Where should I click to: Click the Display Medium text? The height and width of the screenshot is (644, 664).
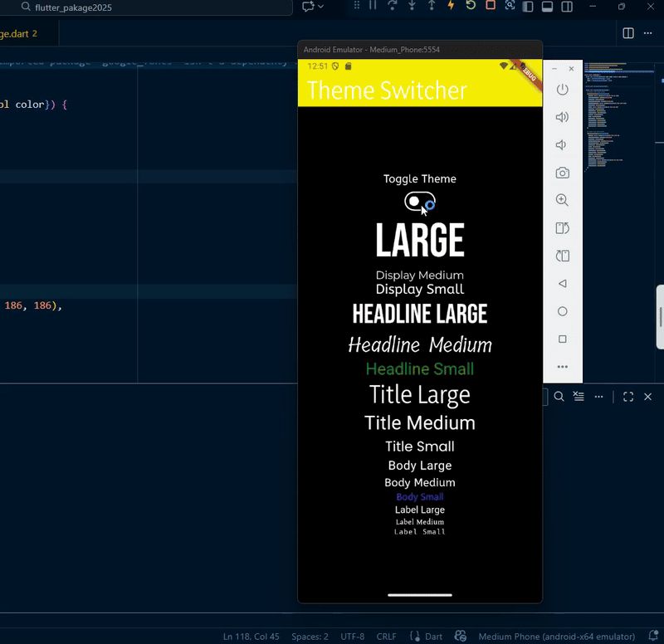click(420, 276)
